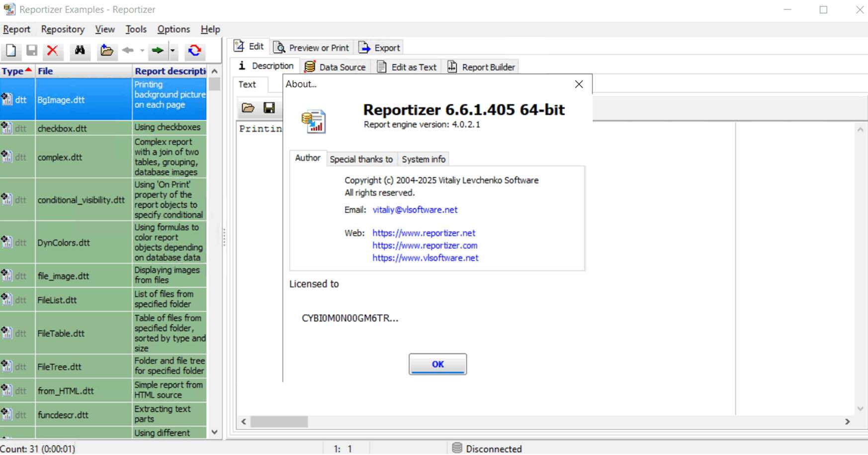Click the horizontal scrollbar thumb in editor

coord(279,422)
